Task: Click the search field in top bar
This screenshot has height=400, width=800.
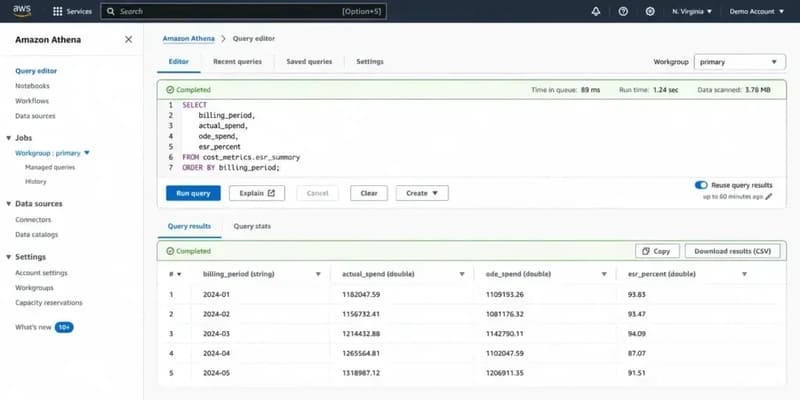Action: [243, 11]
